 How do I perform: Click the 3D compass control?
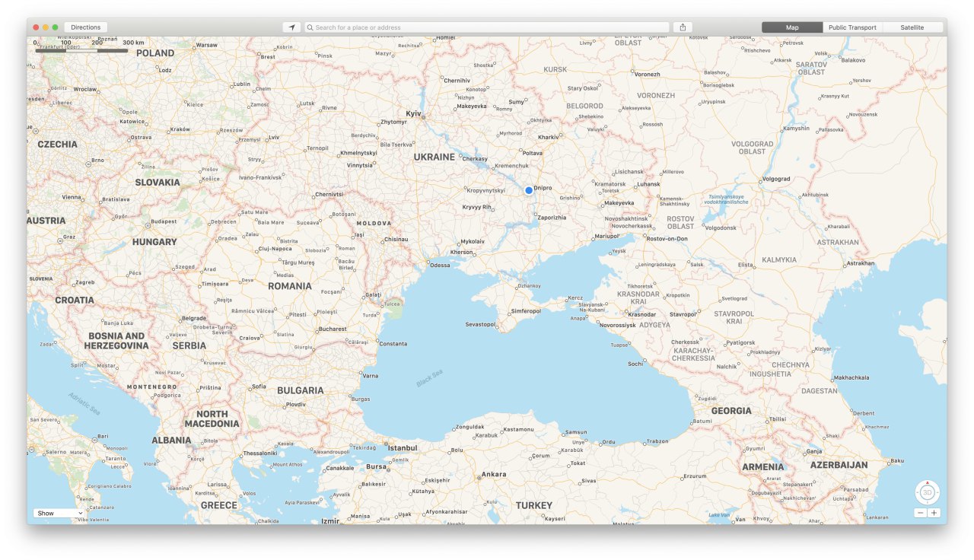coord(927,492)
